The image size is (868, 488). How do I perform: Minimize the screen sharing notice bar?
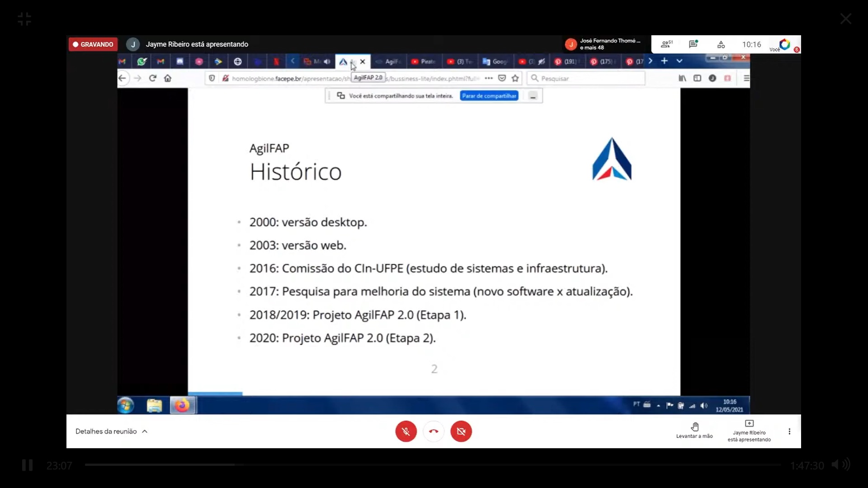[533, 96]
